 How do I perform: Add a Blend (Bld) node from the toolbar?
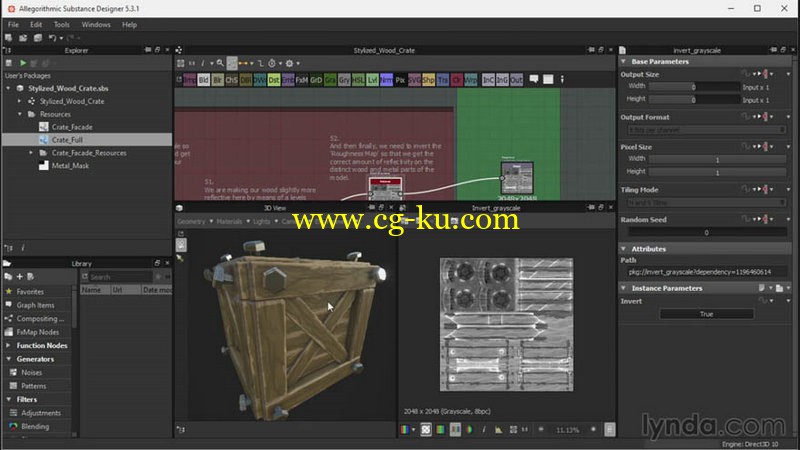click(x=204, y=80)
